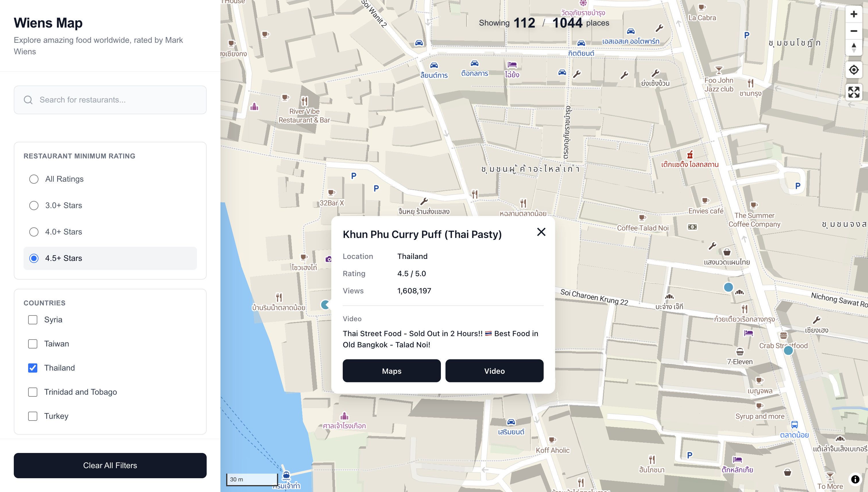868x492 pixels.
Task: Open map attribution info icon
Action: (x=855, y=479)
